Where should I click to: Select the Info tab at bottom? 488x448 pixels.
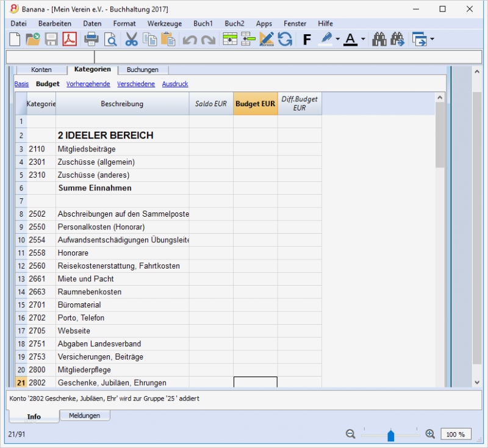[x=34, y=416]
